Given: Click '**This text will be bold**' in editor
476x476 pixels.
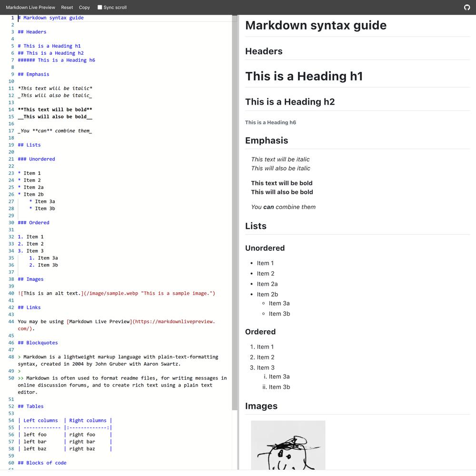Looking at the screenshot, I should [x=55, y=109].
